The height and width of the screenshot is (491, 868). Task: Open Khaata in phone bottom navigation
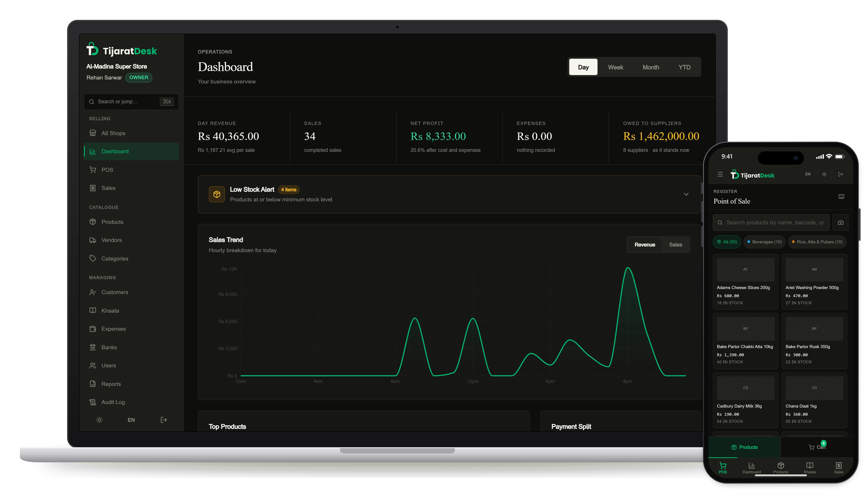(809, 468)
